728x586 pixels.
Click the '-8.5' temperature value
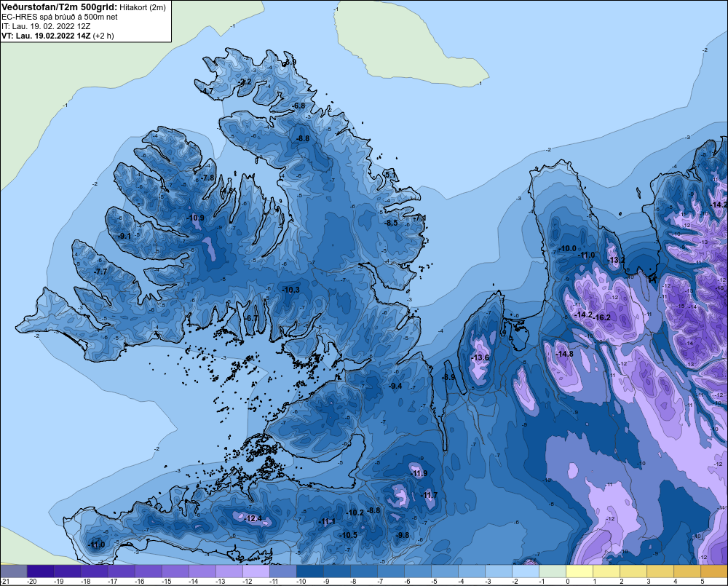coord(391,223)
